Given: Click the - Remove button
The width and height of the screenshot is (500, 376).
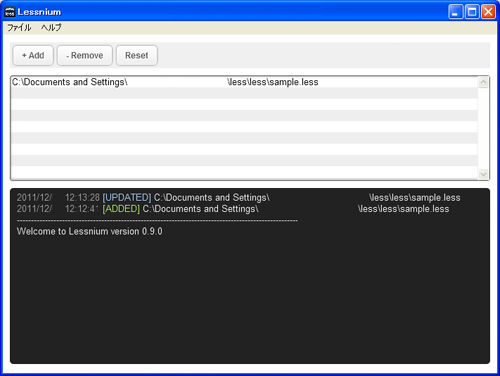Looking at the screenshot, I should [x=85, y=55].
